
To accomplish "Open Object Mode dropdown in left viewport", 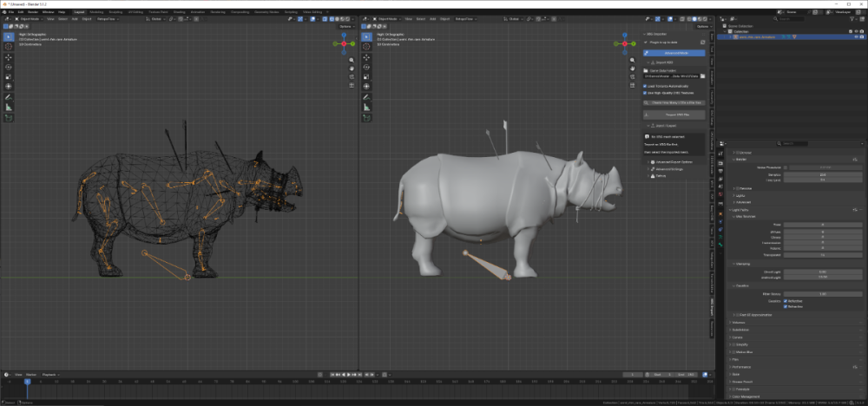I will [30, 19].
